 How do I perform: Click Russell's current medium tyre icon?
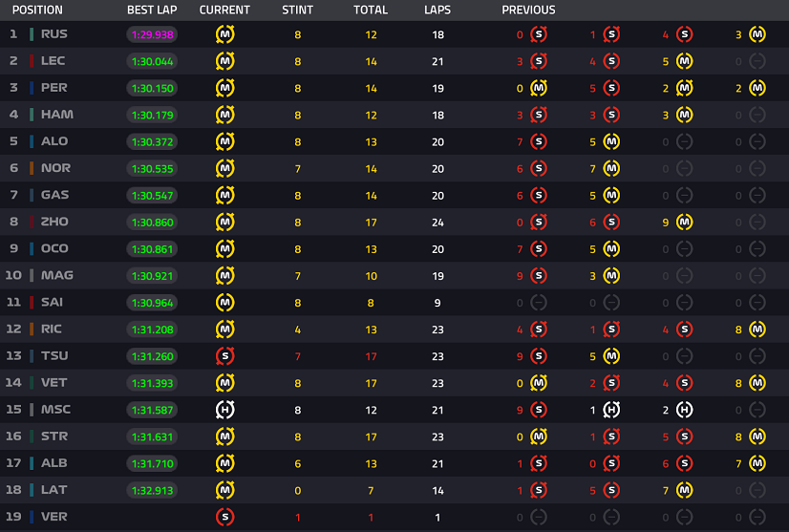pos(224,34)
